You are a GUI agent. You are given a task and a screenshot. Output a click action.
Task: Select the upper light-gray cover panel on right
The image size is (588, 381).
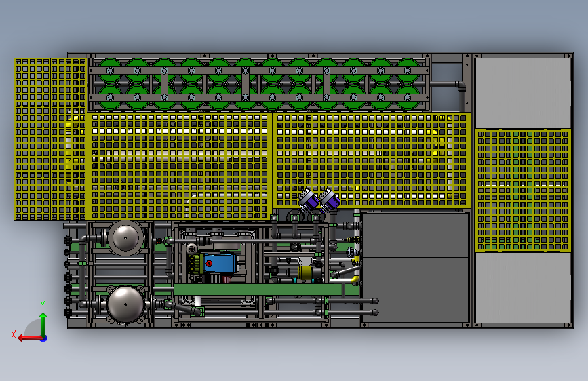coord(522,93)
